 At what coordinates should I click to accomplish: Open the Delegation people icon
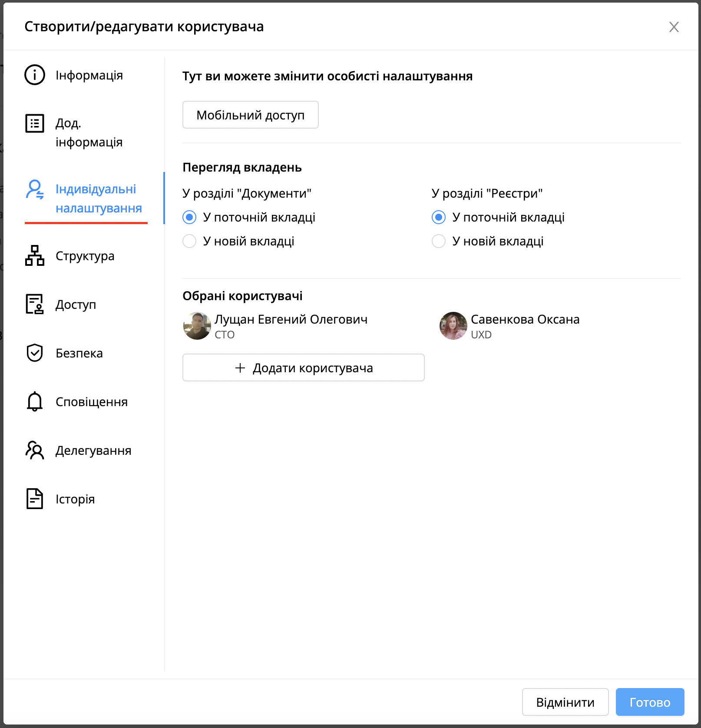(35, 450)
